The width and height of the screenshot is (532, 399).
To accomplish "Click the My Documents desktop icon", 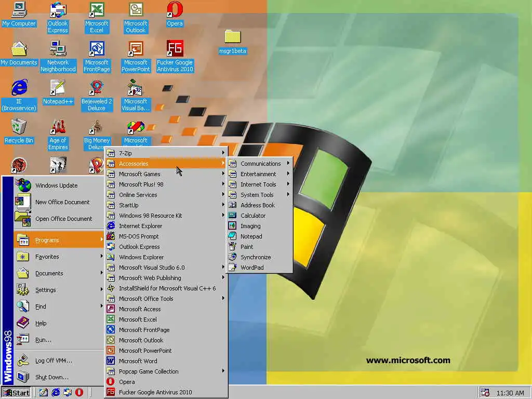I will (x=19, y=54).
